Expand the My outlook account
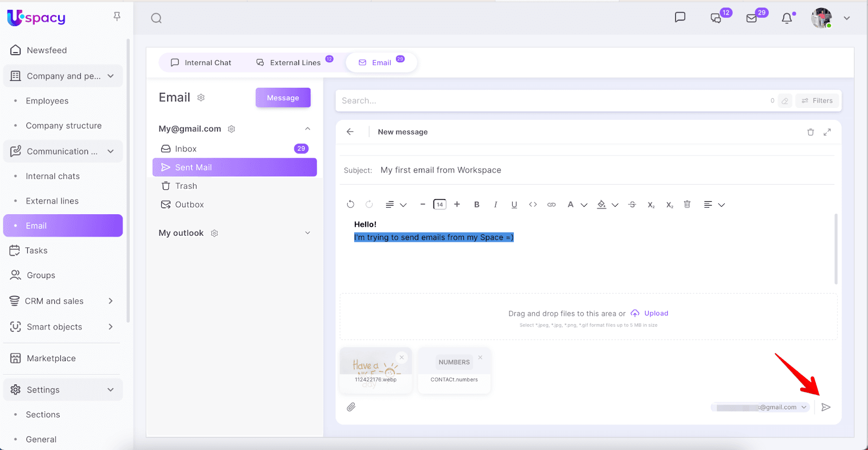This screenshot has height=450, width=868. tap(308, 233)
